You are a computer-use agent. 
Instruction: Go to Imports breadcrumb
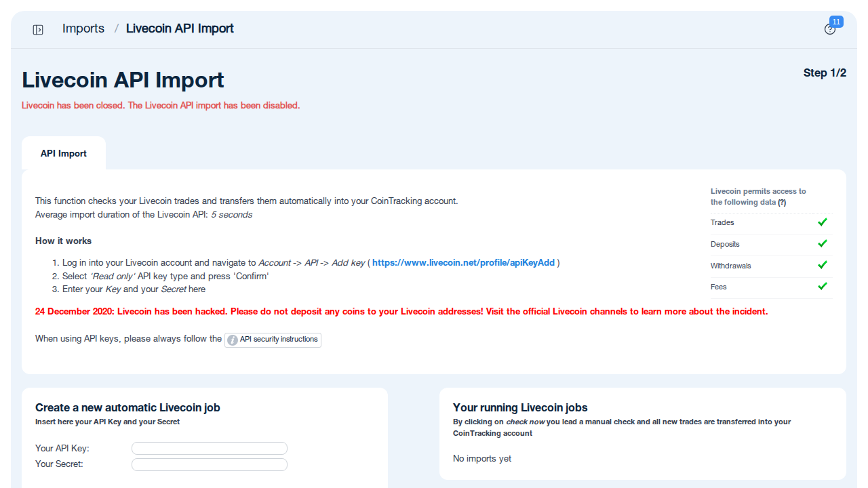[83, 28]
